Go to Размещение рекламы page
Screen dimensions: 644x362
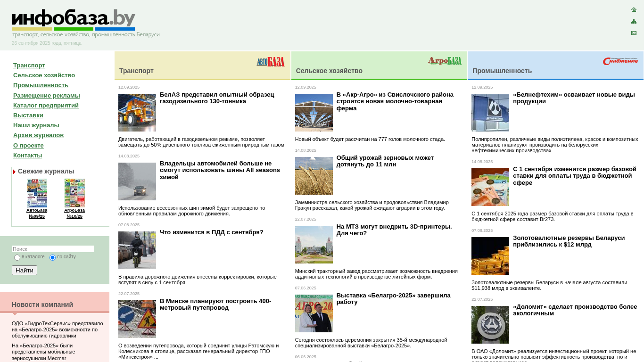tap(47, 96)
